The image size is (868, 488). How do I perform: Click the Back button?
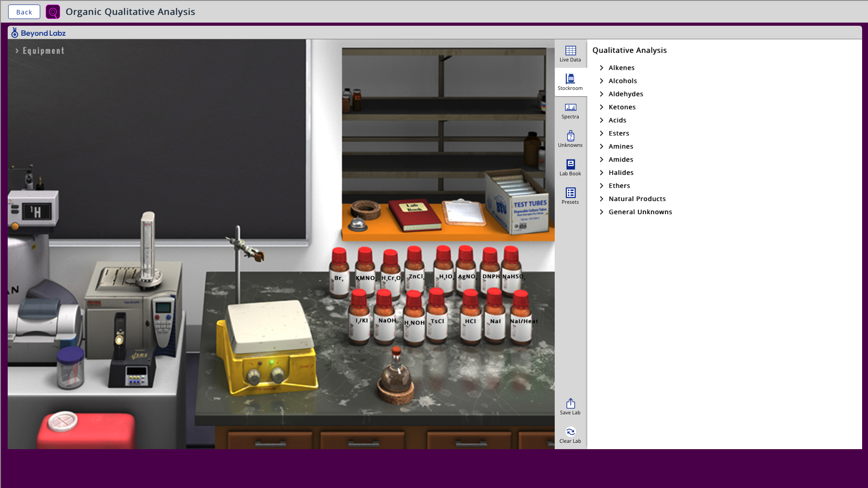(24, 12)
